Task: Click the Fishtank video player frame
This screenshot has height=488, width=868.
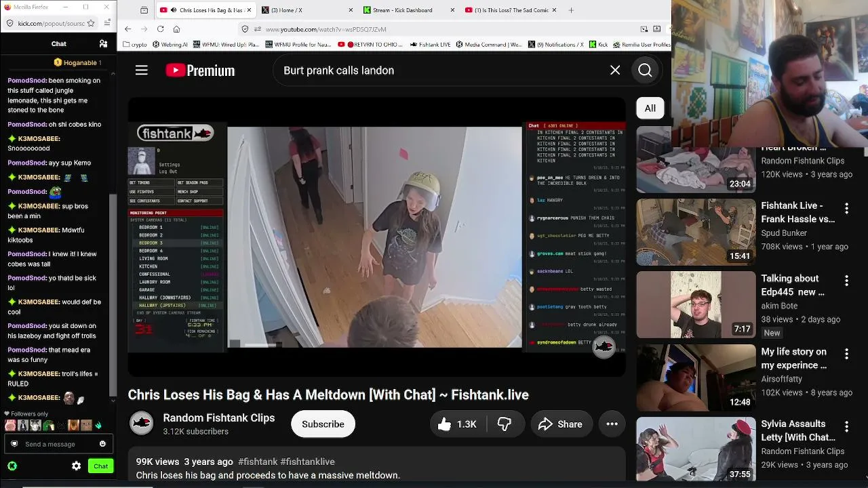Action: [x=377, y=237]
